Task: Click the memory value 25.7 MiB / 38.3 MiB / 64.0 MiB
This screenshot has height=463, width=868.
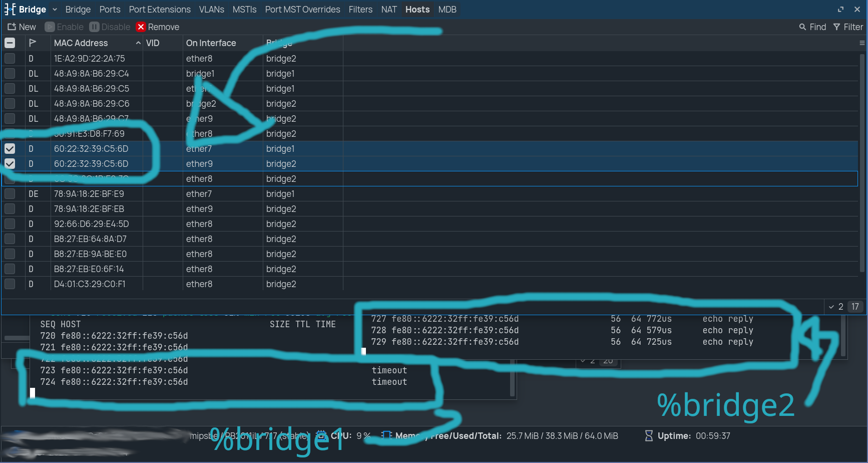Action: tap(562, 436)
